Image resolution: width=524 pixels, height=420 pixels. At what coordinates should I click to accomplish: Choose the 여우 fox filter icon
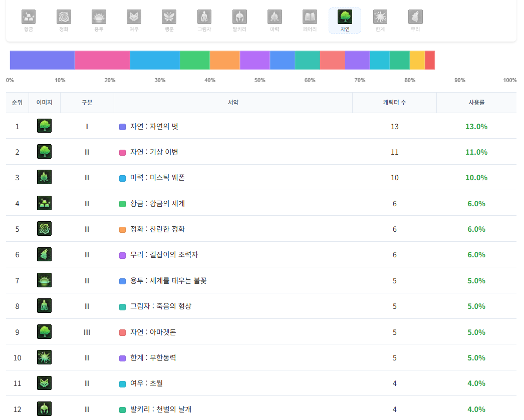(134, 17)
